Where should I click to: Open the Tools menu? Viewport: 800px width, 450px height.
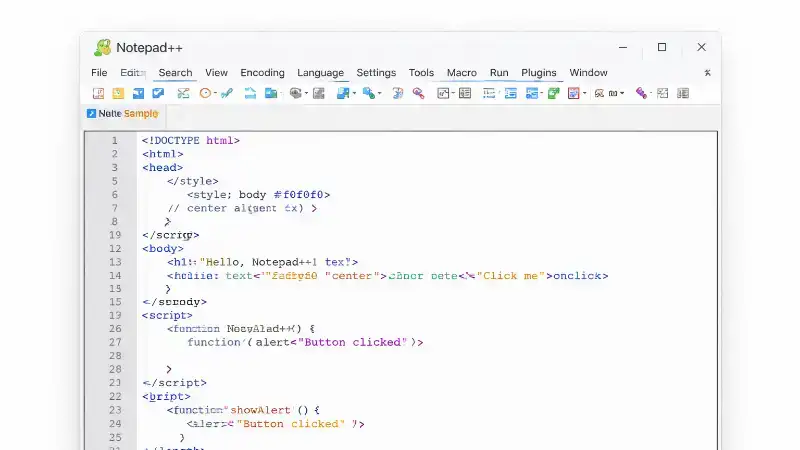[421, 73]
